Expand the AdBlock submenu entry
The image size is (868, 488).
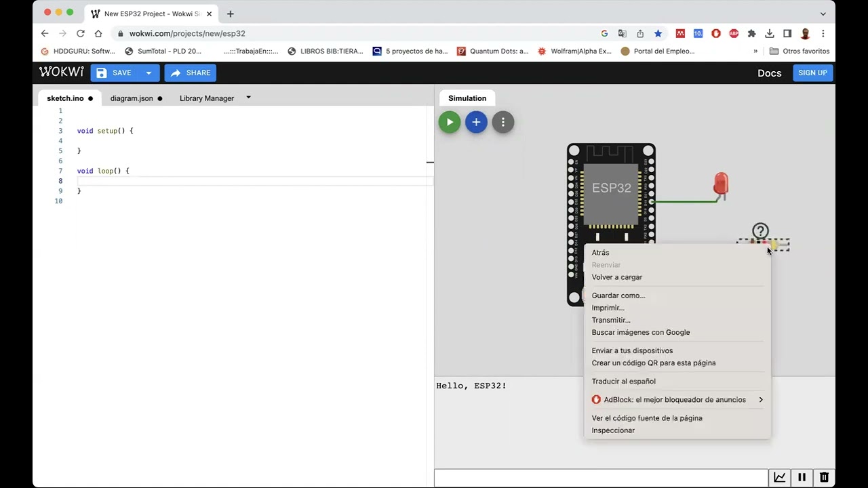tap(677, 400)
